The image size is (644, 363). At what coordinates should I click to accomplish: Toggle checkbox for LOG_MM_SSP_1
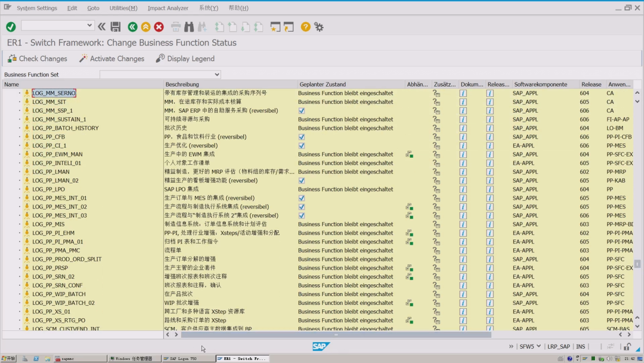302,110
